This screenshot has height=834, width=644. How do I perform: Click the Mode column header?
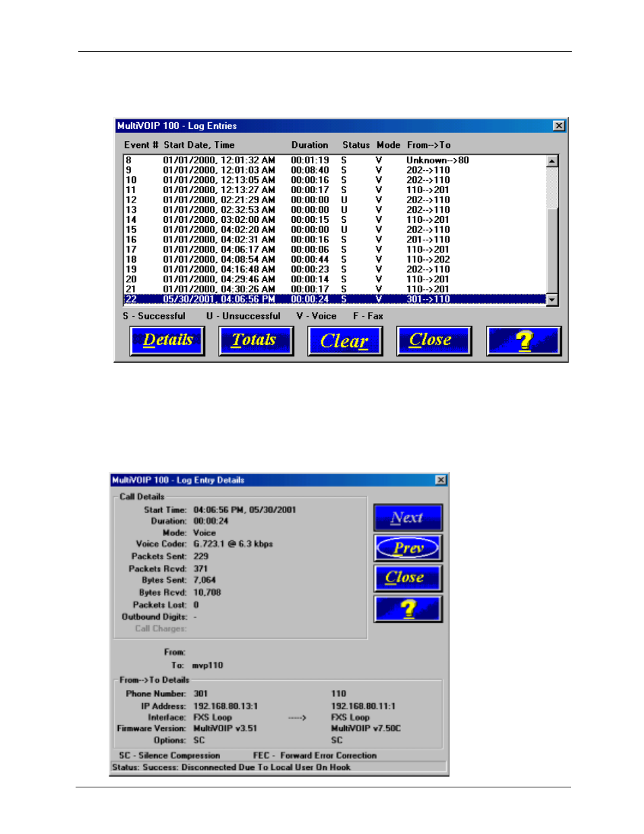tap(388, 145)
